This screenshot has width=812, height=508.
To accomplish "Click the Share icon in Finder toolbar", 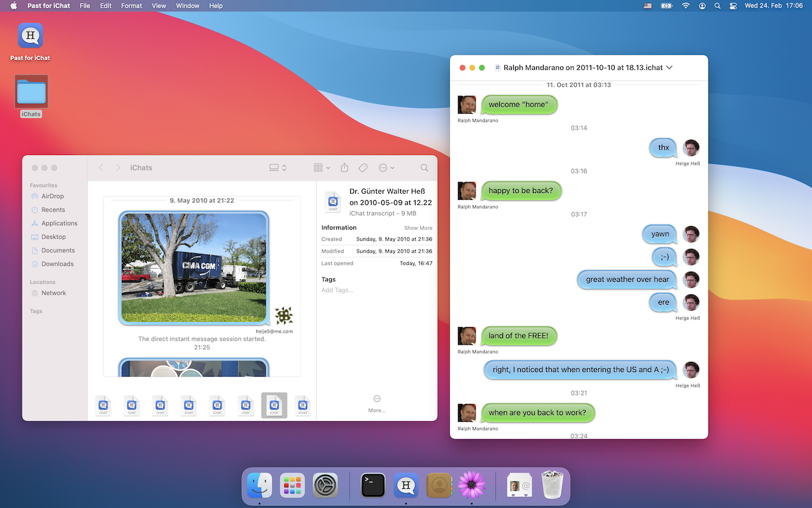I will pyautogui.click(x=344, y=168).
